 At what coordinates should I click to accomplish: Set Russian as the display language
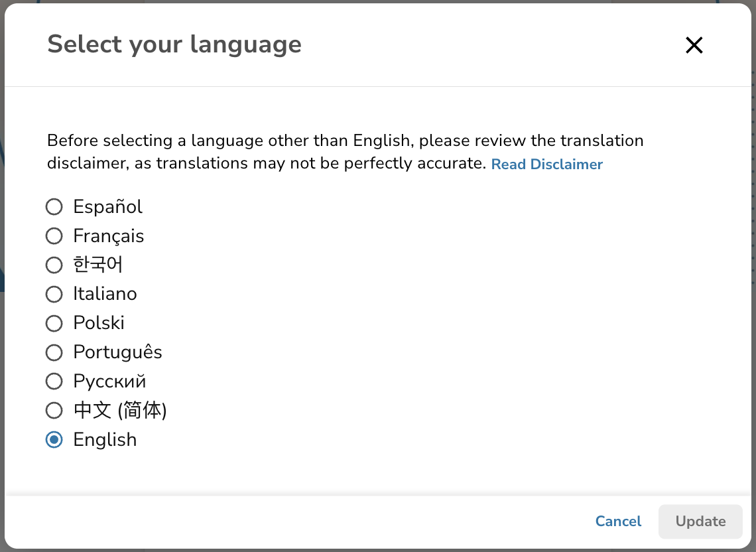coord(54,381)
